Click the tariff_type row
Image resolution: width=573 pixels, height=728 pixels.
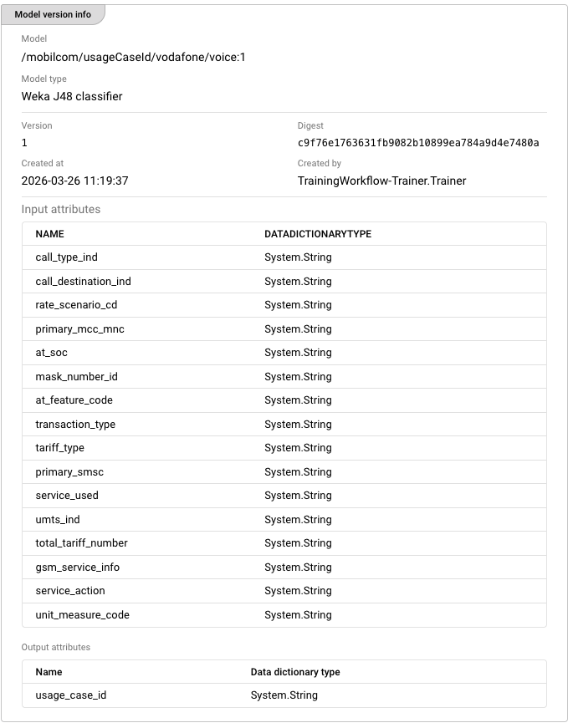pos(284,448)
